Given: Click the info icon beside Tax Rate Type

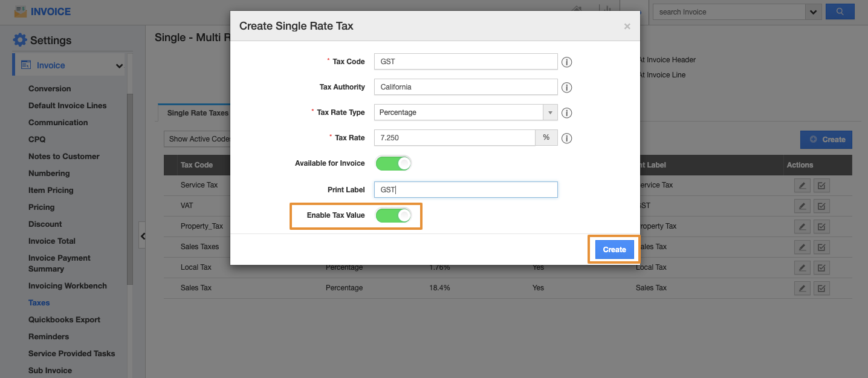Looking at the screenshot, I should pyautogui.click(x=566, y=113).
